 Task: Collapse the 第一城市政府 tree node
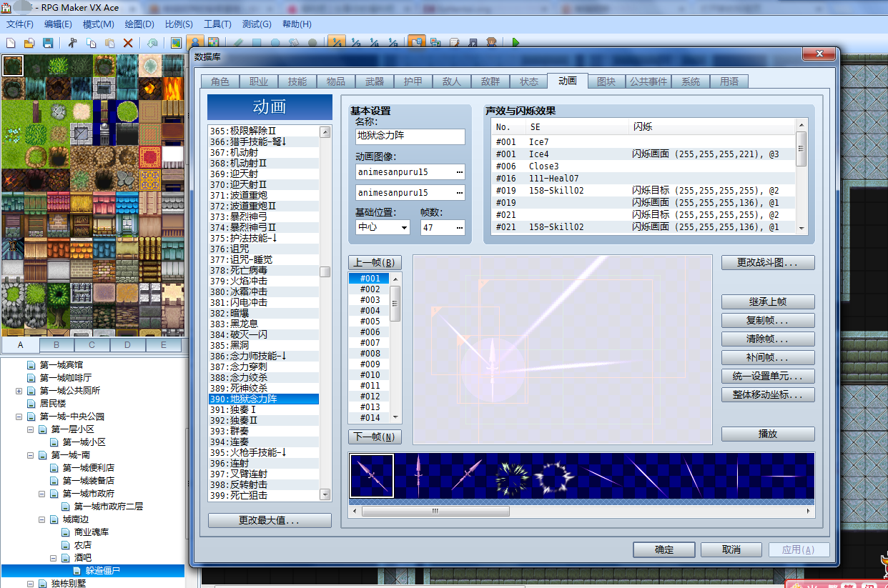41,494
